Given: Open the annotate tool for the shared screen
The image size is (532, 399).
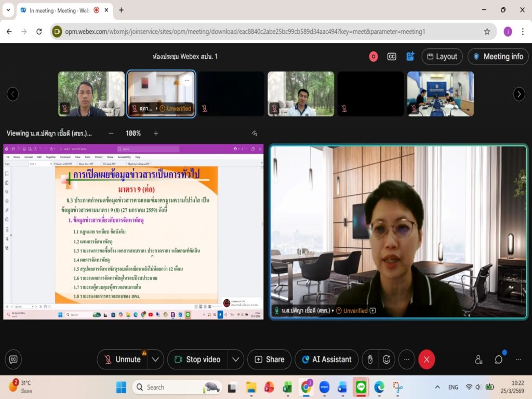Looking at the screenshot, I should coord(254,134).
